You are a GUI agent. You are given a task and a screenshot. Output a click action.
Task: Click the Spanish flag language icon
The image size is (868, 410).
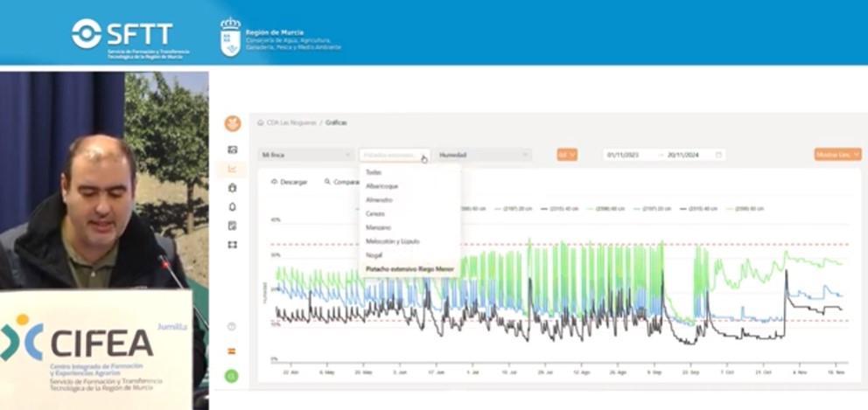tap(232, 351)
